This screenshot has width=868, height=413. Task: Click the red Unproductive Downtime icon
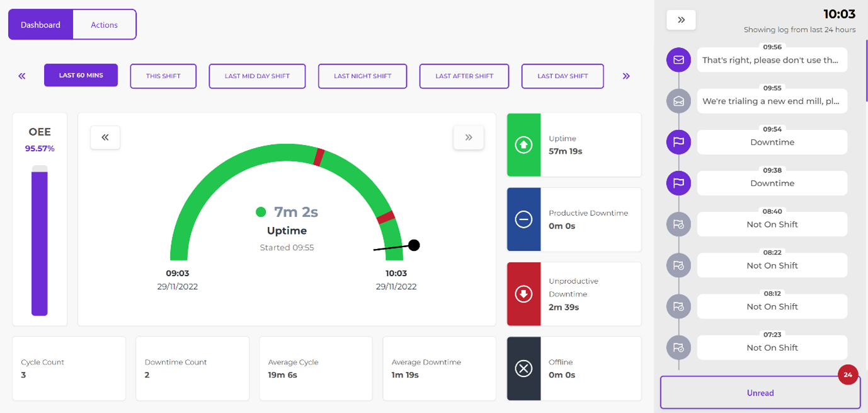(x=523, y=294)
